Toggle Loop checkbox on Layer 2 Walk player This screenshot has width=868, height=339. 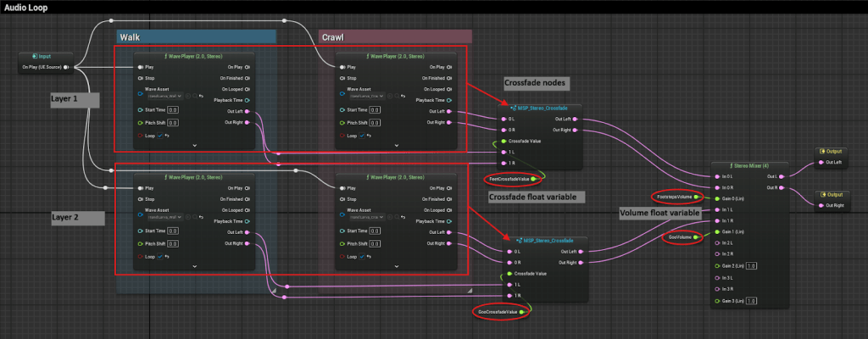pyautogui.click(x=160, y=255)
